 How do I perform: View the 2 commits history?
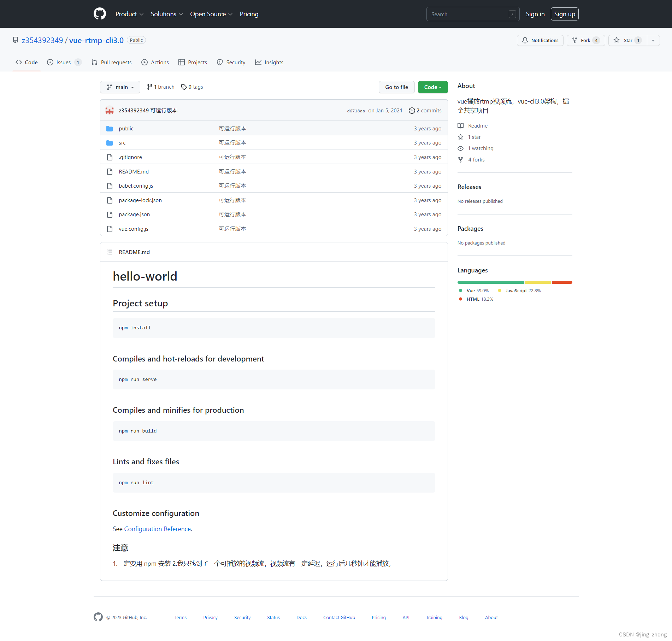pos(425,111)
